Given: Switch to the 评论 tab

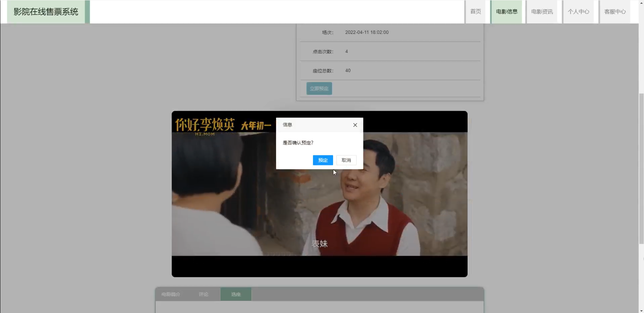Looking at the screenshot, I should click(203, 294).
